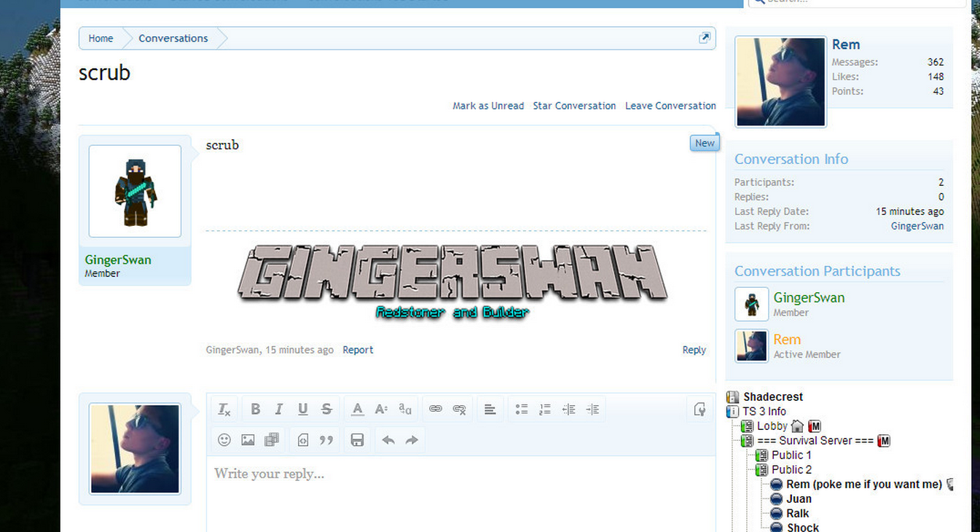The width and height of the screenshot is (980, 532).
Task: Open GingerSwan under Conversation Participants
Action: 809,297
